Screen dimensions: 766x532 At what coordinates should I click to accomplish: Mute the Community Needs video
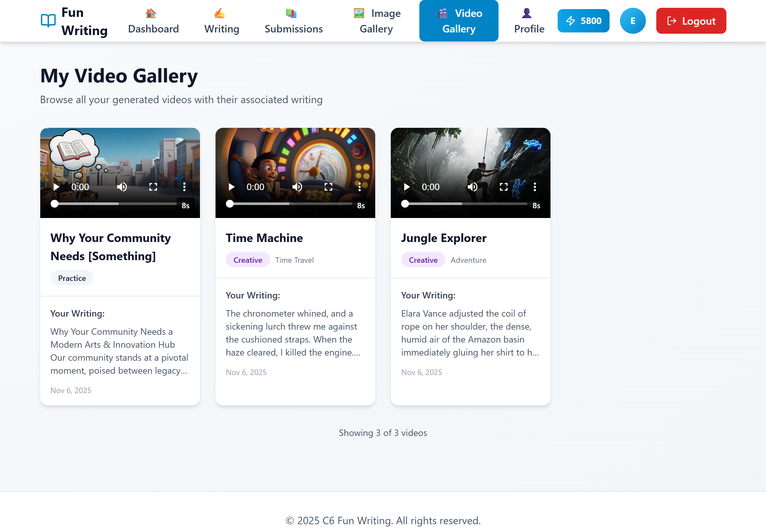click(x=122, y=187)
